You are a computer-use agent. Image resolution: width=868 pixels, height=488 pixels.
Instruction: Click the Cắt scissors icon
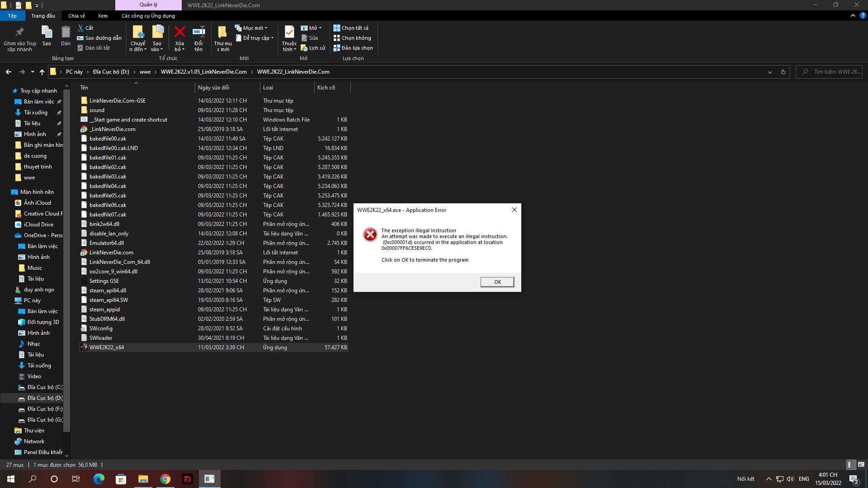(x=80, y=28)
